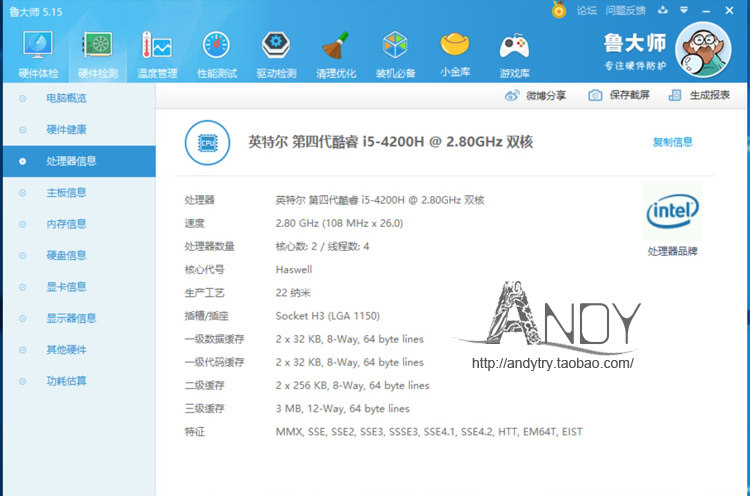This screenshot has width=750, height=496.
Task: Click the MMX, SSE features list value
Action: tap(429, 432)
